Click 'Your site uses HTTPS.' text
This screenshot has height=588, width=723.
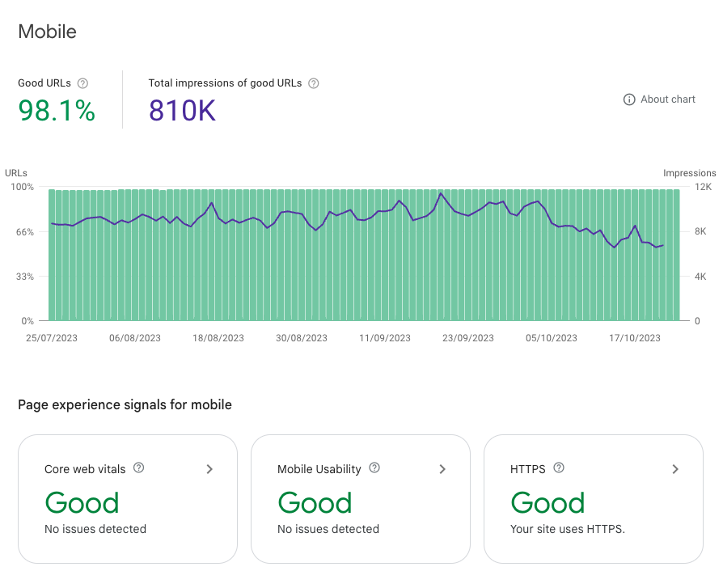pos(568,529)
